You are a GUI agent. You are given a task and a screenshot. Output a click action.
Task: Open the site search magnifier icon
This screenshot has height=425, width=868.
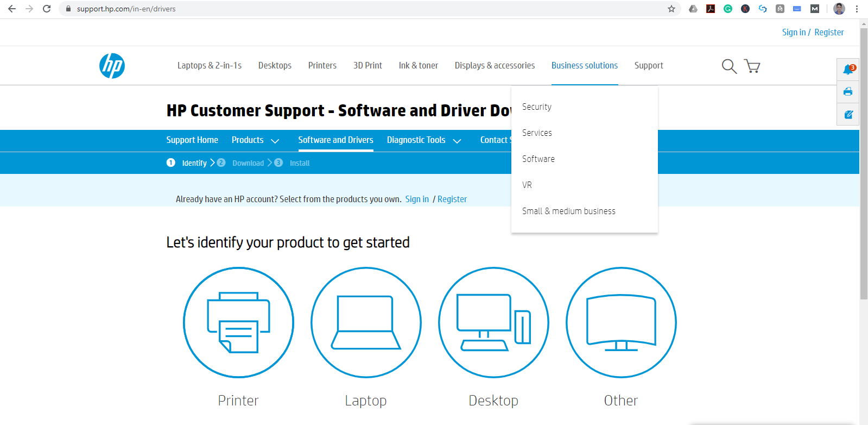pos(729,66)
